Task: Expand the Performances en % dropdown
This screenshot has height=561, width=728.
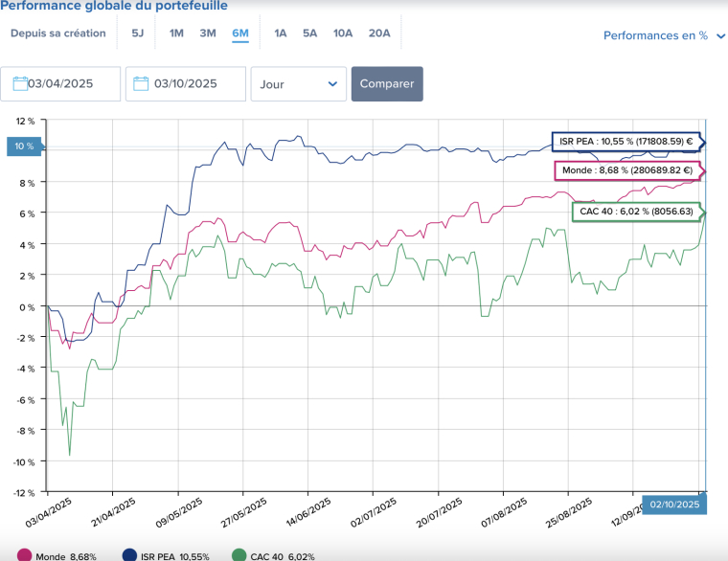Action: 664,35
